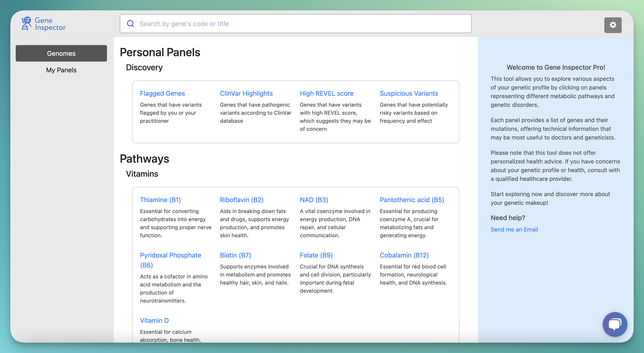Click text 'Aids in breaking down fats and drugs'
644x353 pixels.
(x=254, y=223)
